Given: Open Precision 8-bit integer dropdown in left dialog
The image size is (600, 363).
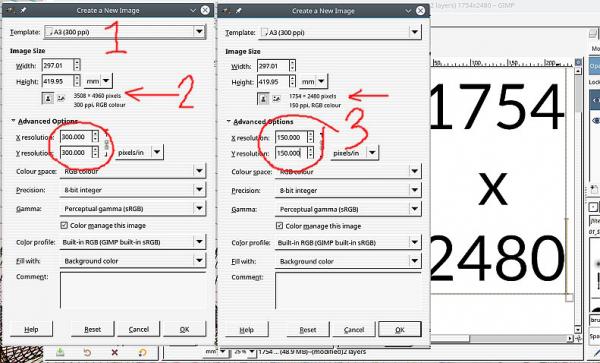Looking at the screenshot, I should [133, 190].
